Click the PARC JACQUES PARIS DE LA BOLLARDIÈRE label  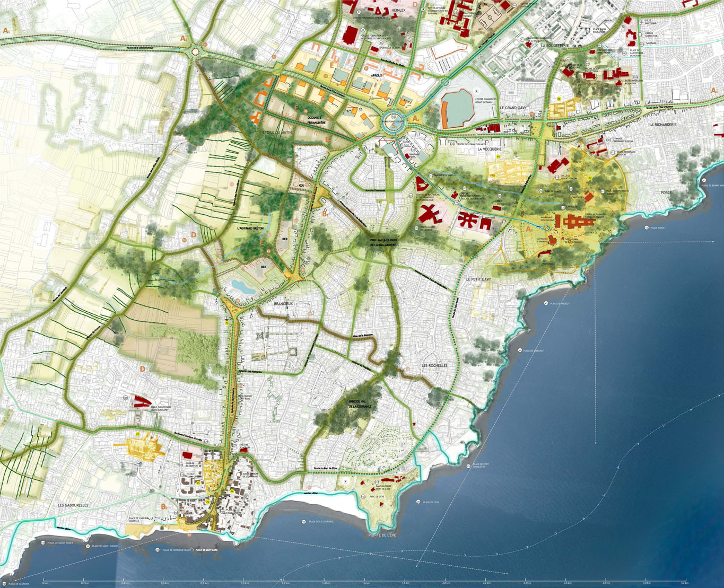click(x=383, y=242)
